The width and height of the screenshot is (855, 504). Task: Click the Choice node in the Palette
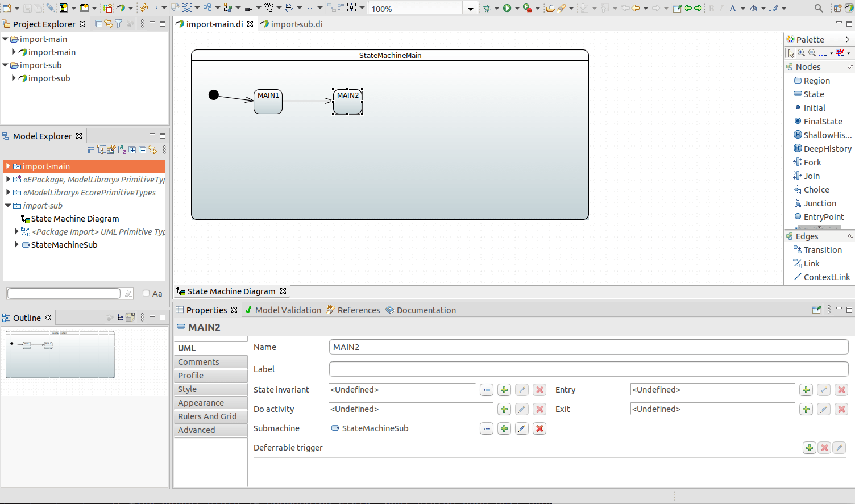(x=816, y=190)
